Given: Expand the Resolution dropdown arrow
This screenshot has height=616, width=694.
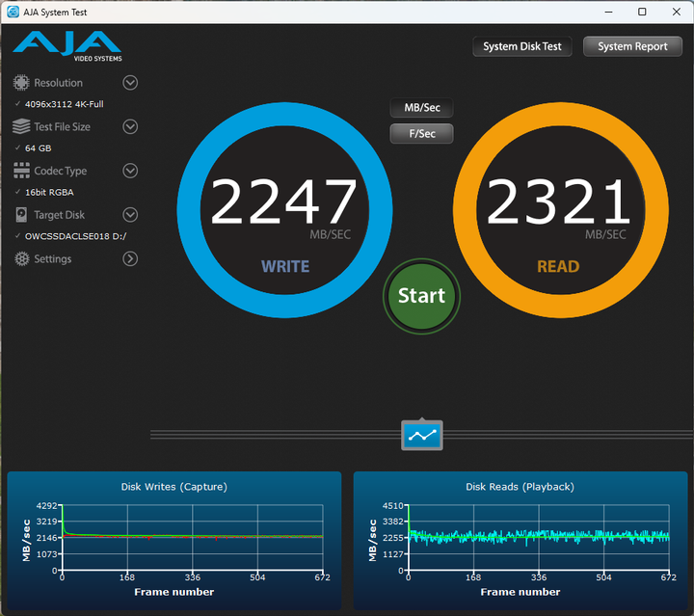Looking at the screenshot, I should pos(130,83).
